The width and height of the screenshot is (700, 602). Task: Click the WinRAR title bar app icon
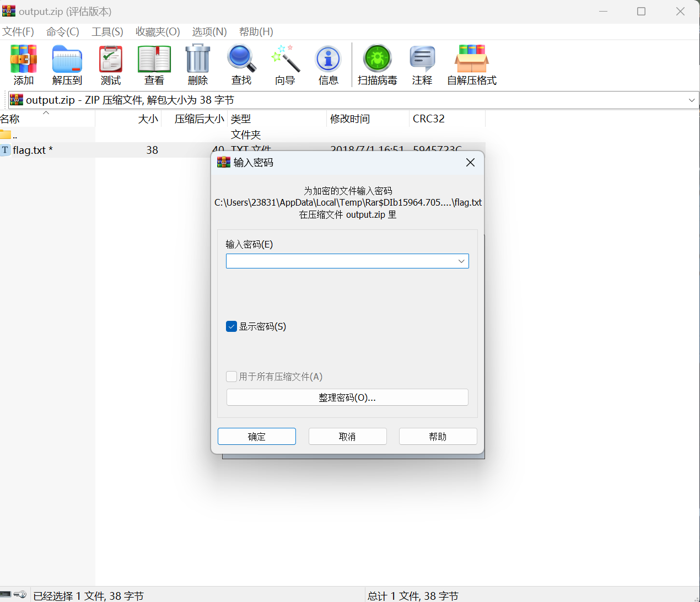tap(9, 11)
